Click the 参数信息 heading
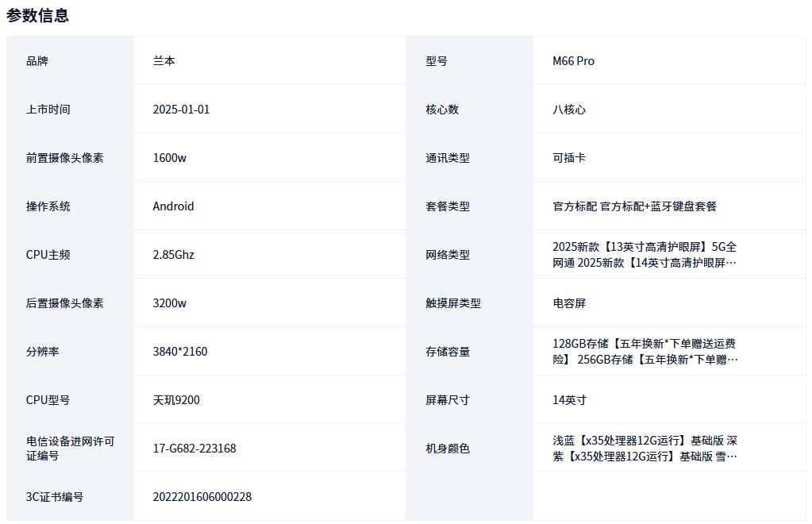812x524 pixels. (37, 15)
